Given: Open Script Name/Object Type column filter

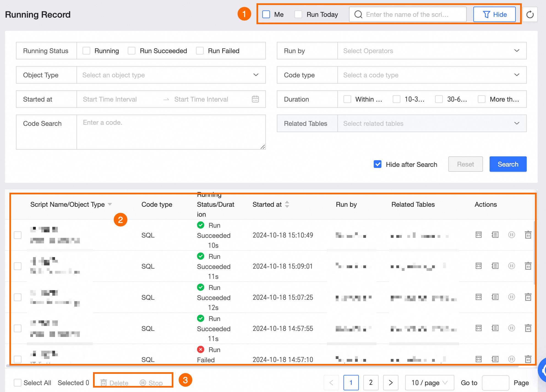Looking at the screenshot, I should 110,204.
